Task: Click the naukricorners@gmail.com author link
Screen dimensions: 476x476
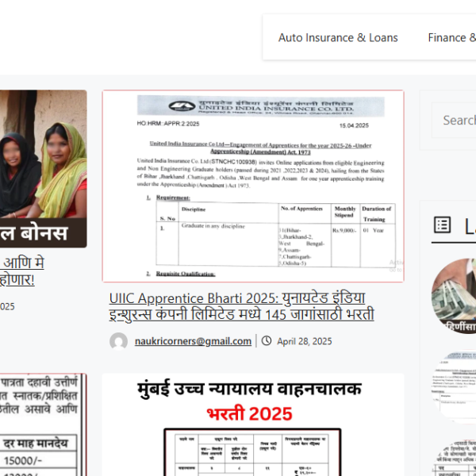Action: pyautogui.click(x=193, y=341)
